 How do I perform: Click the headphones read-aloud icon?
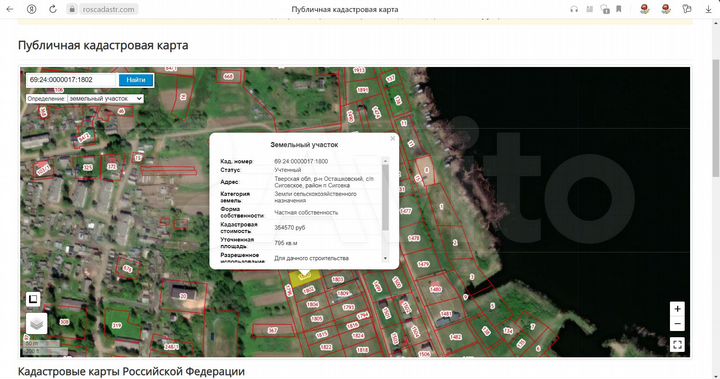574,9
